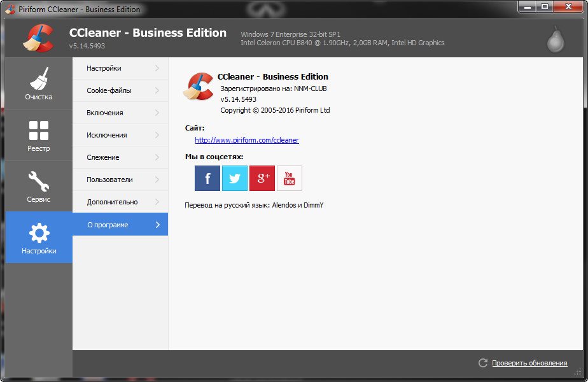This screenshot has width=588, height=382.
Task: Click chevron next to О программе
Action: [x=158, y=225]
